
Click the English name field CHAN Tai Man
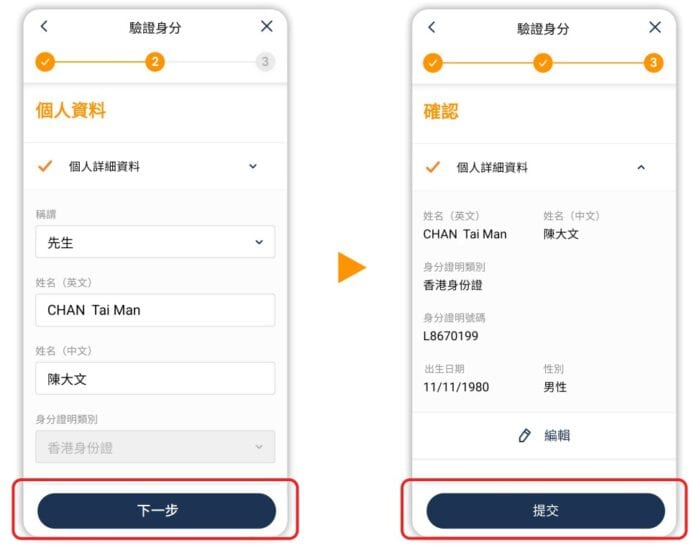(x=155, y=310)
